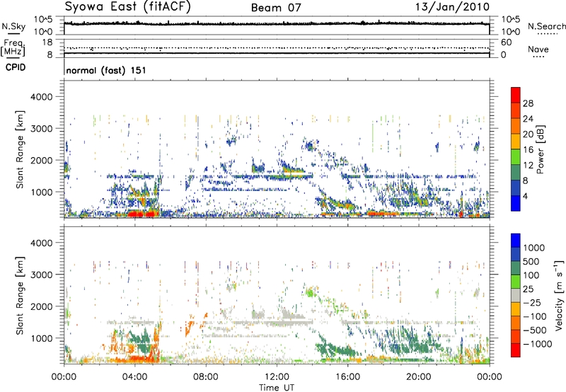
Task: Click the blue top segment of Velocity colorbar
Action: click(516, 241)
